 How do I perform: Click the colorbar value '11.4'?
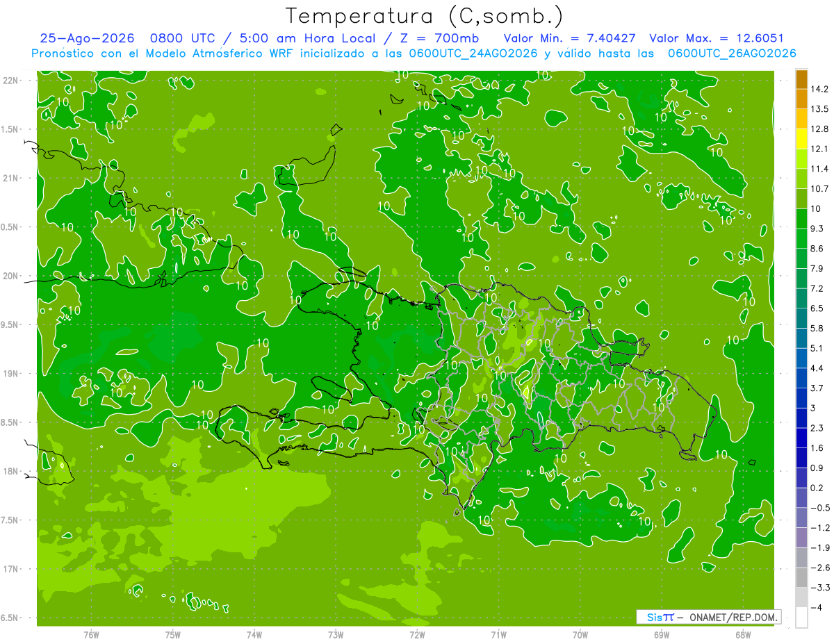coord(819,169)
